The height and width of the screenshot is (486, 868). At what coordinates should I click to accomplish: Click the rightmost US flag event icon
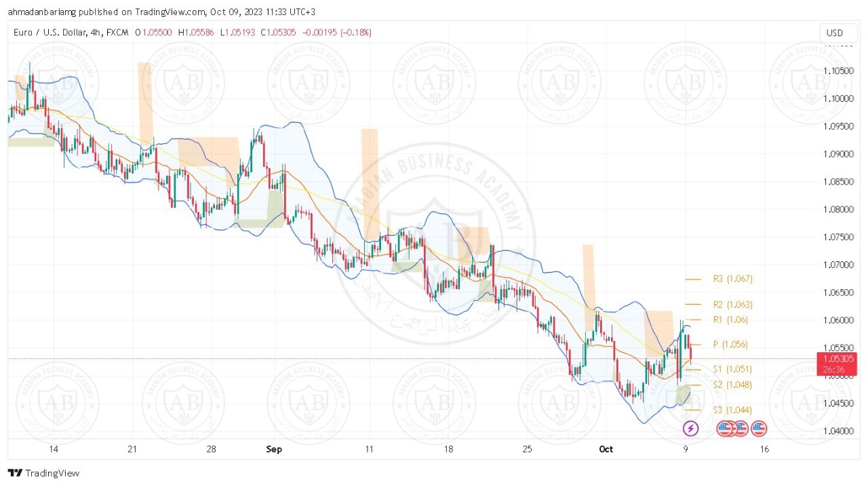[758, 428]
